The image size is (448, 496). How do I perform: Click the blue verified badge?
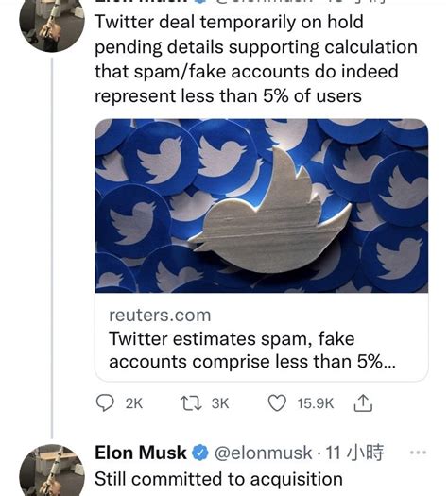tap(200, 453)
